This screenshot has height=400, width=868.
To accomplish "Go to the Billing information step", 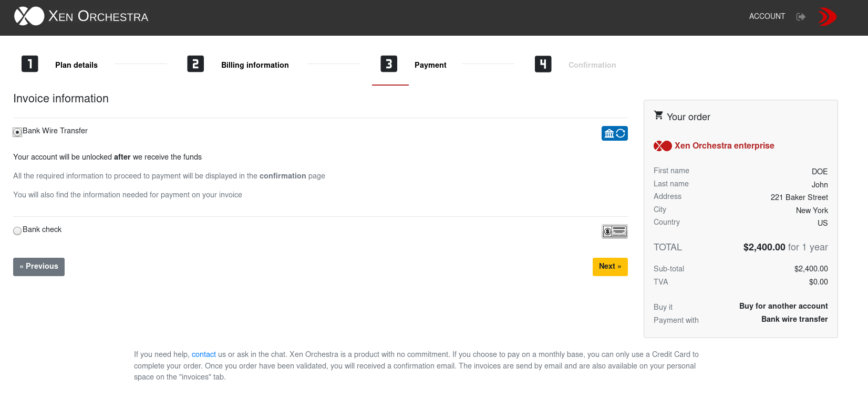I will point(255,65).
